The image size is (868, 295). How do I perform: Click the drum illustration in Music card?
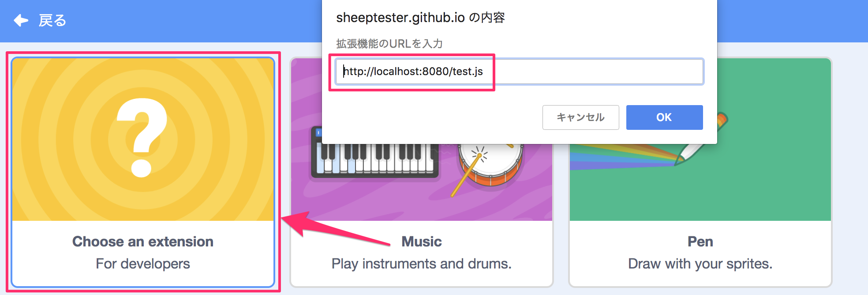490,164
